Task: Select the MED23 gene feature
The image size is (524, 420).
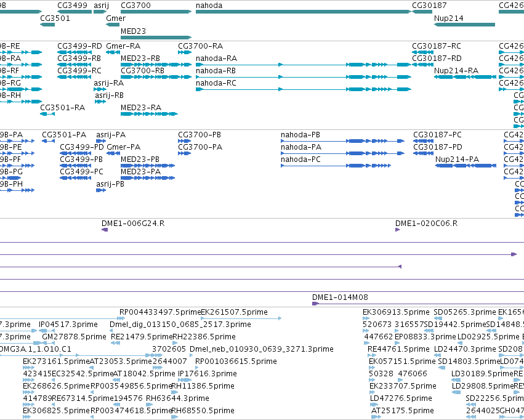Action: (156, 38)
